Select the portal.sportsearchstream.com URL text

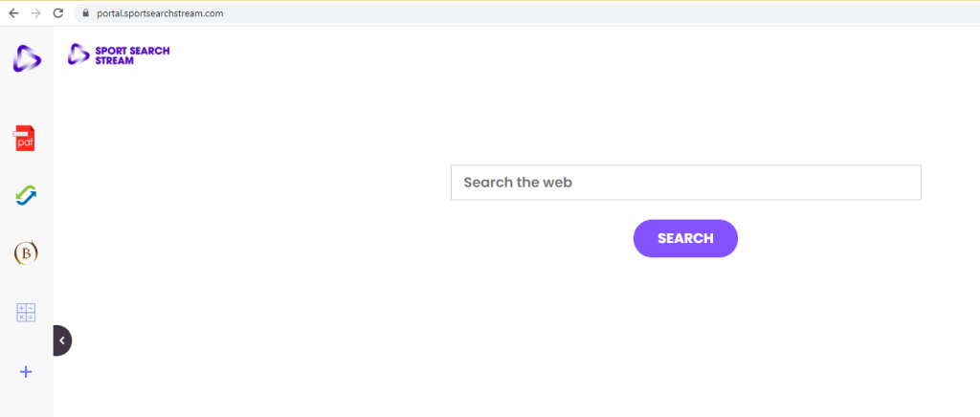159,13
